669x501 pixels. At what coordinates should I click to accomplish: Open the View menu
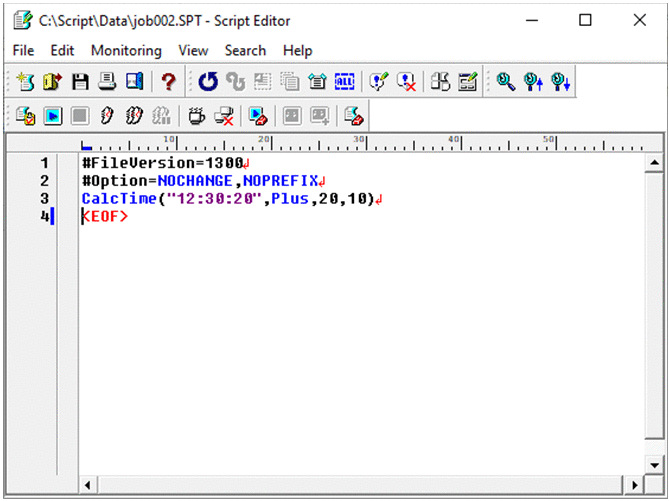pyautogui.click(x=193, y=50)
